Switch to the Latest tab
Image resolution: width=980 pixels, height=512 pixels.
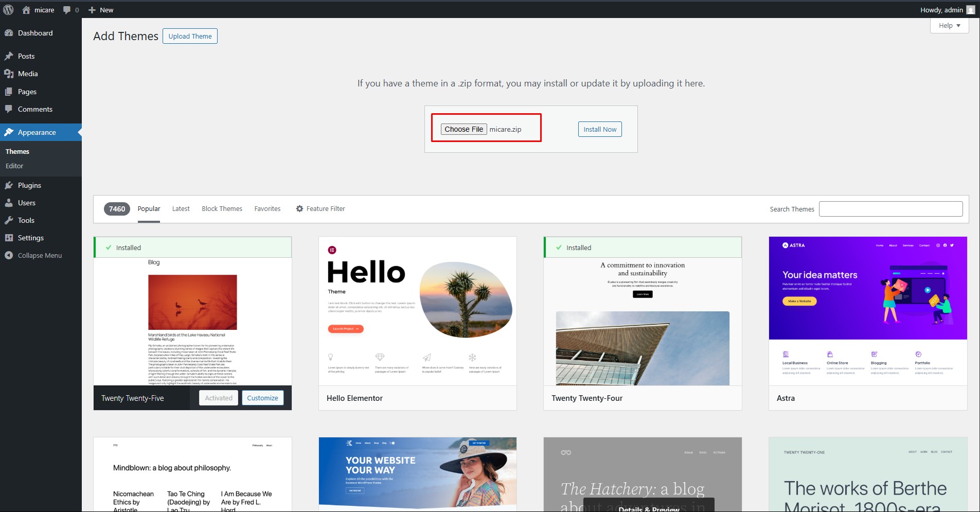181,209
